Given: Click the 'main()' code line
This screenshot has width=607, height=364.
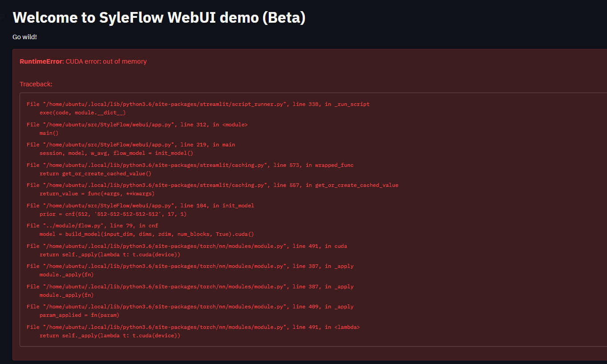Looking at the screenshot, I should [49, 133].
